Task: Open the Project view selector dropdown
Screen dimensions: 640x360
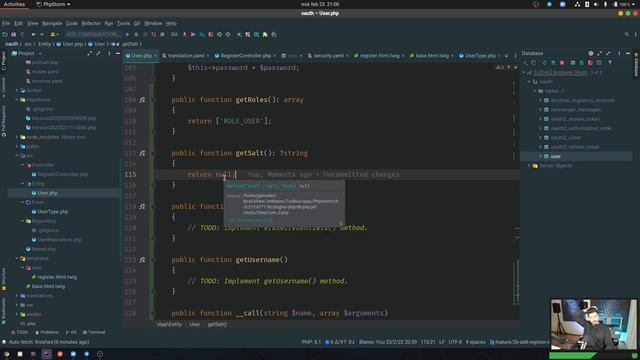Action: pyautogui.click(x=27, y=53)
